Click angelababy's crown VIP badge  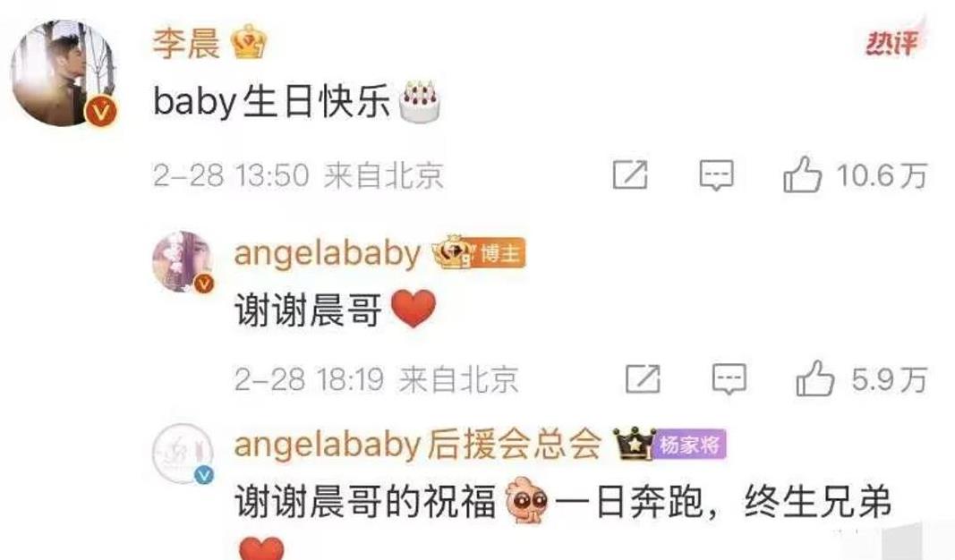pyautogui.click(x=451, y=252)
